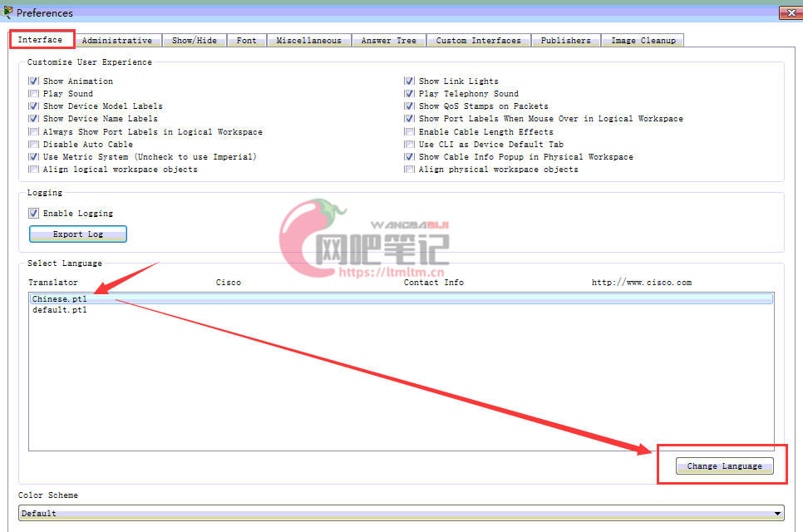The width and height of the screenshot is (803, 532).
Task: Enable Cable Length Effects checkbox
Action: pyautogui.click(x=409, y=131)
